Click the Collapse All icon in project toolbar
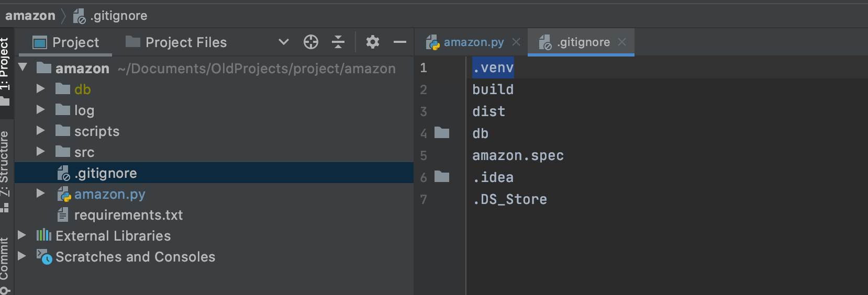This screenshot has width=868, height=295. [x=338, y=42]
